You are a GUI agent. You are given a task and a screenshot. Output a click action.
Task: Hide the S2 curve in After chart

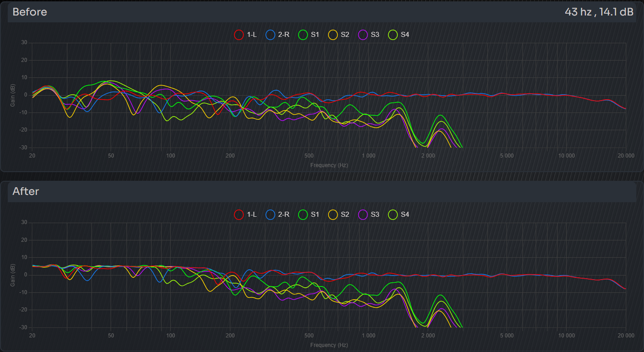click(x=339, y=214)
